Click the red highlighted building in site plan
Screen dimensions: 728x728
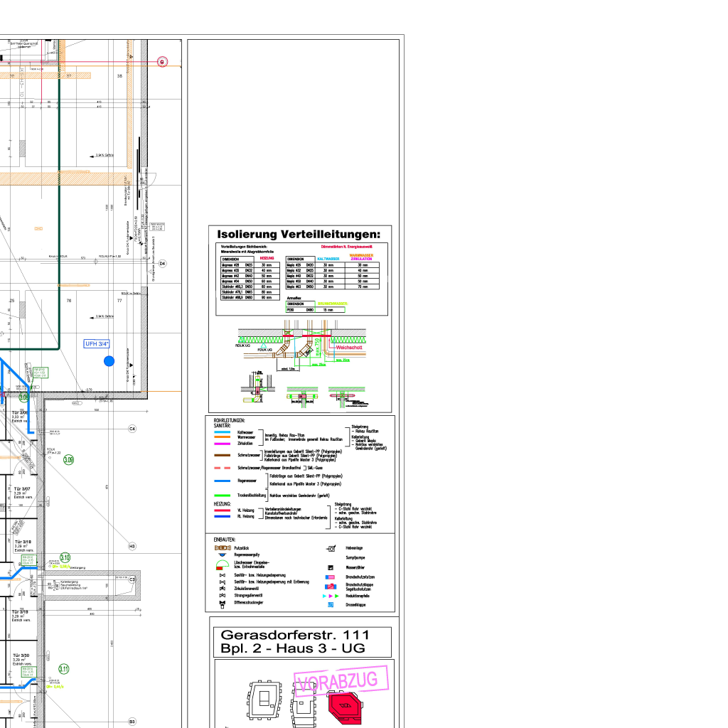(x=346, y=705)
